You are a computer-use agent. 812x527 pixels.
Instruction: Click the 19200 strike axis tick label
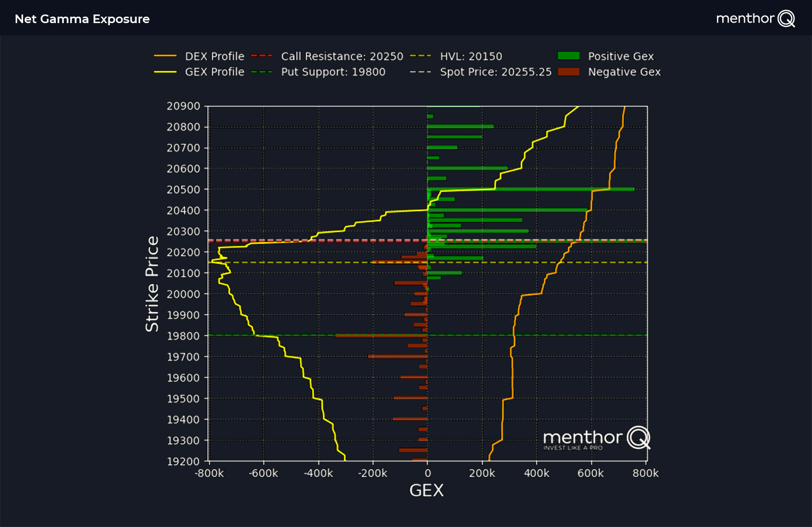point(184,462)
